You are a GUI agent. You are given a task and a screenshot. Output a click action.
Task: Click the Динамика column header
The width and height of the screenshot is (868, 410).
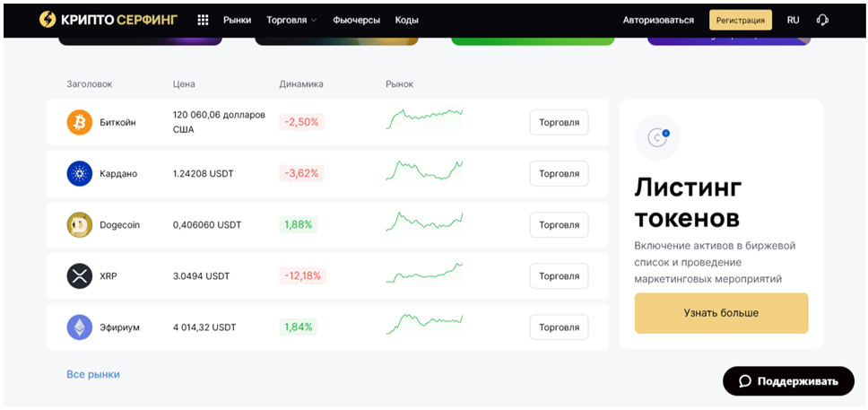(301, 84)
